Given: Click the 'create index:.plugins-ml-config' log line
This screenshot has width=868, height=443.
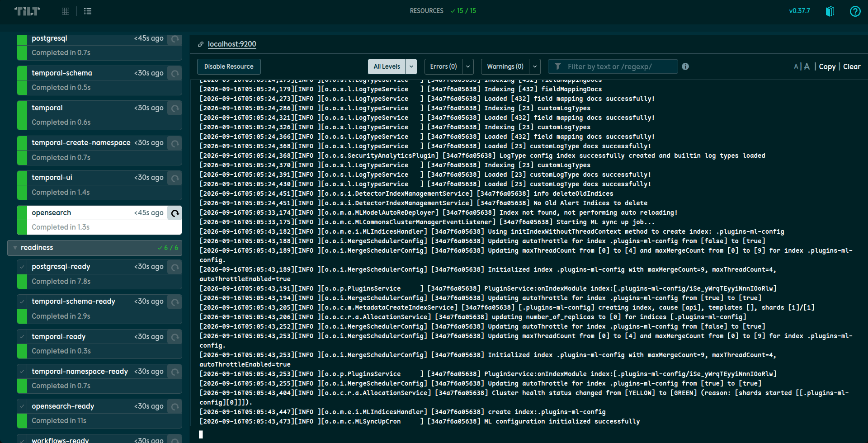Looking at the screenshot, I should [x=403, y=412].
